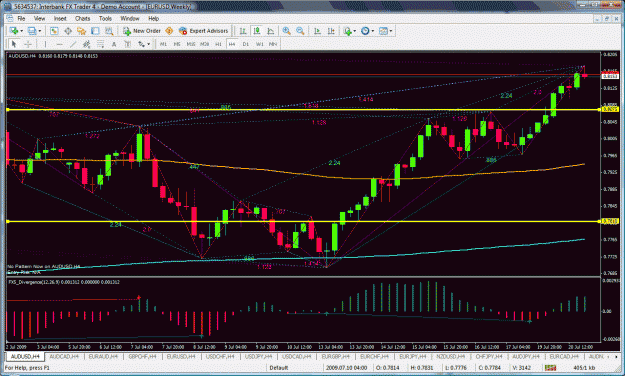Select the Crosshair tool
This screenshot has height=376, width=625.
pyautogui.click(x=28, y=44)
